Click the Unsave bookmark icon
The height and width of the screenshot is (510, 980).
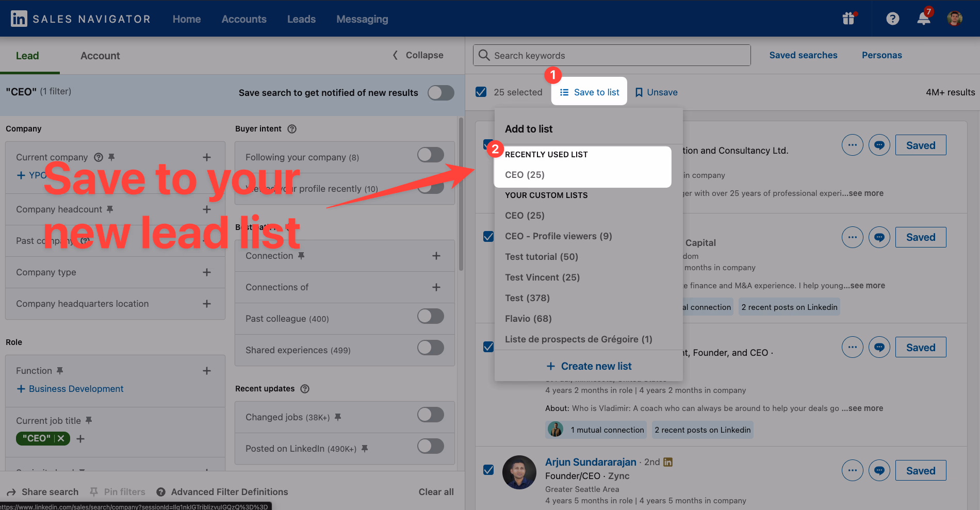tap(639, 92)
